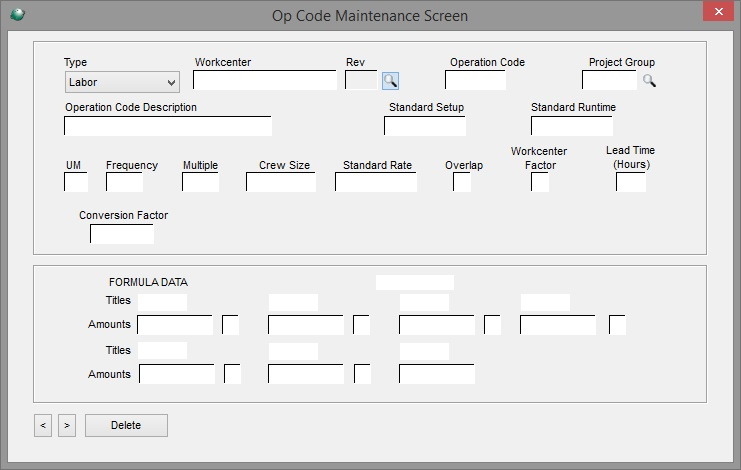Focus the first Amounts field in Formula Data

coord(175,325)
